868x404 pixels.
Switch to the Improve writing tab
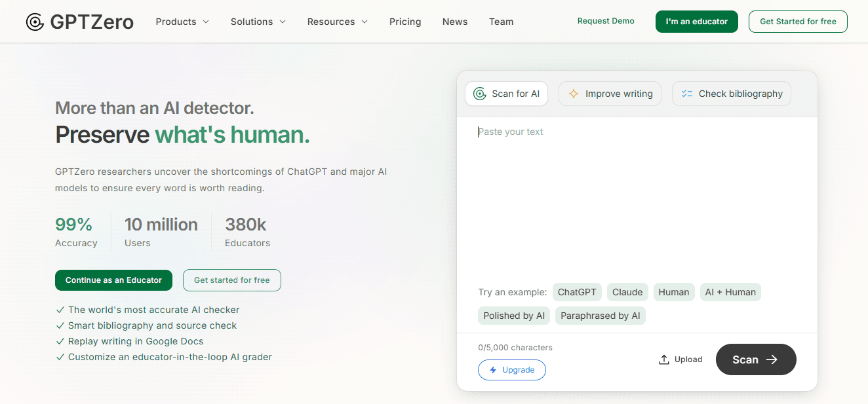[x=610, y=94]
